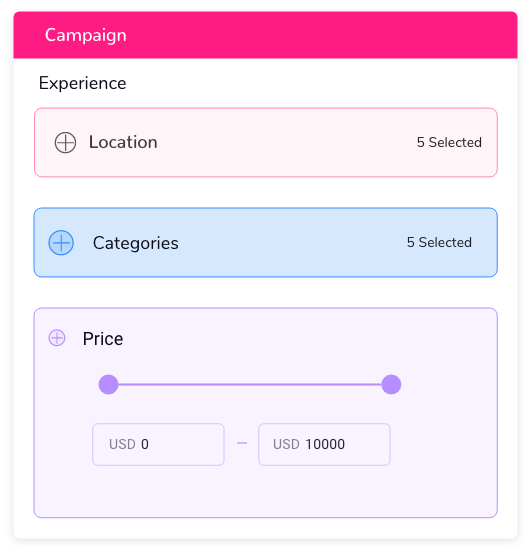Click the 5 Selected count in Location
Viewport: 531px width, 554px height.
(449, 142)
